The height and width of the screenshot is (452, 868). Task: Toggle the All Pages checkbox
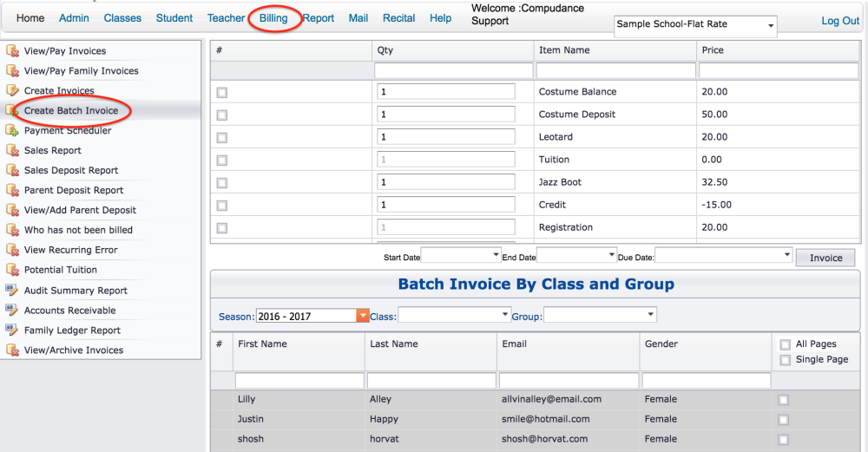[785, 344]
